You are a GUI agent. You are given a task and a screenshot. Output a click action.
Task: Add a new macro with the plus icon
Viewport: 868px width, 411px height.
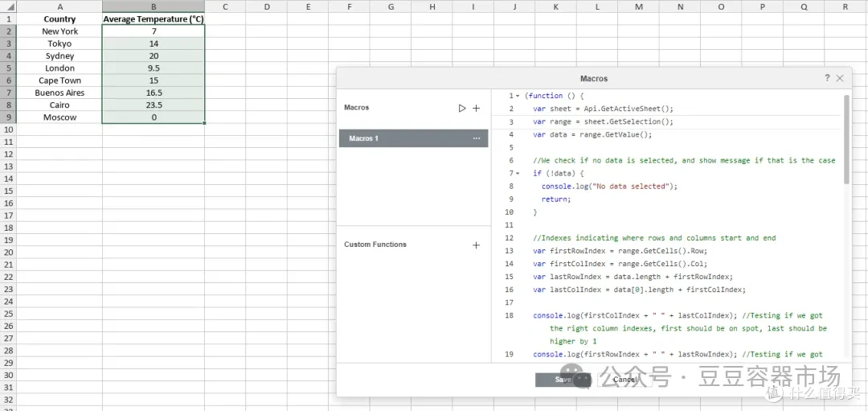[x=476, y=108]
